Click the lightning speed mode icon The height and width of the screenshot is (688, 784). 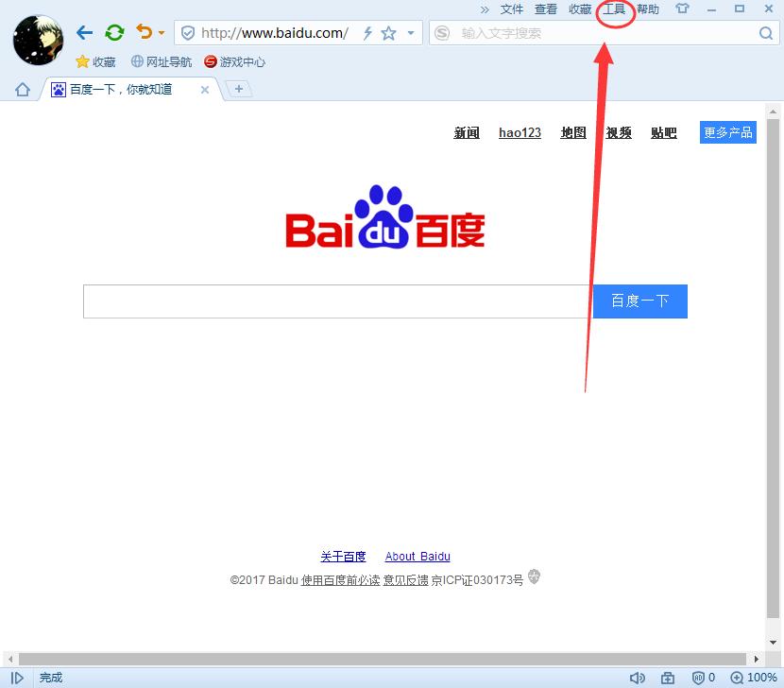[x=367, y=33]
